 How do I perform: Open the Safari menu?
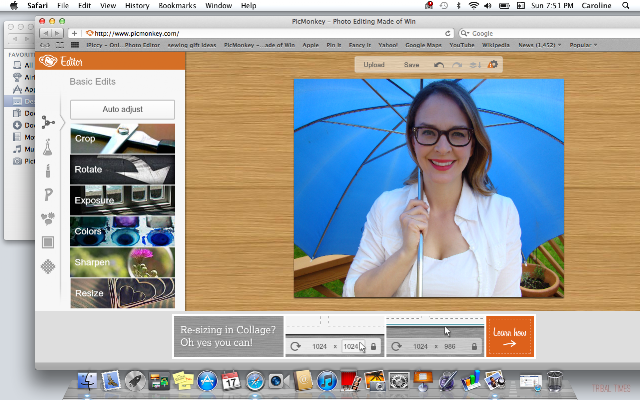[x=37, y=5]
